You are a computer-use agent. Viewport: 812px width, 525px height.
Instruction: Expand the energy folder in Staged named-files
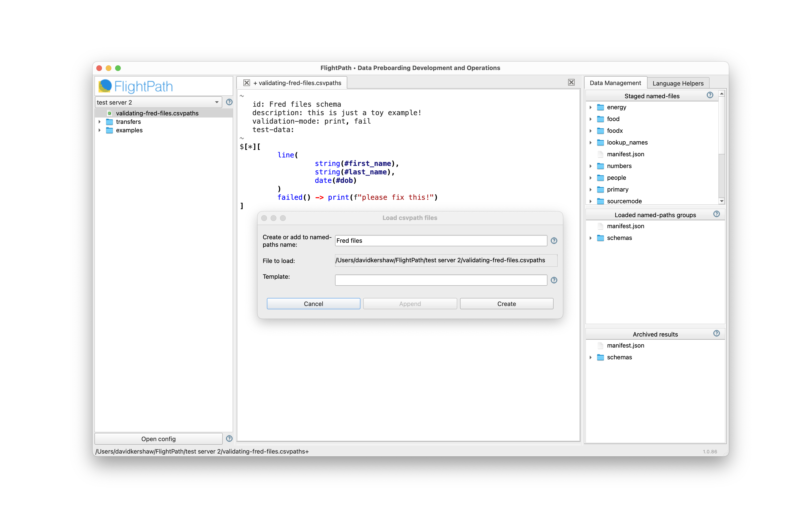590,107
